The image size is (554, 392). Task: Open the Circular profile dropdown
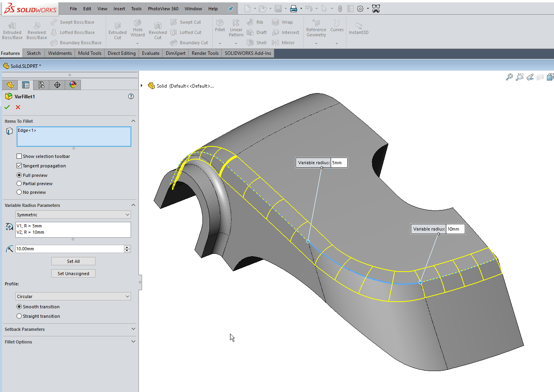[x=73, y=296]
